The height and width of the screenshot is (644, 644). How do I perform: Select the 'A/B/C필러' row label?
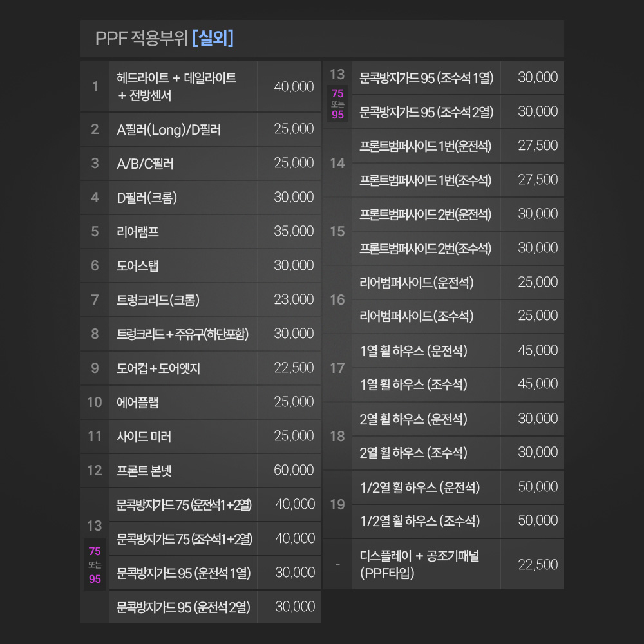pyautogui.click(x=145, y=164)
